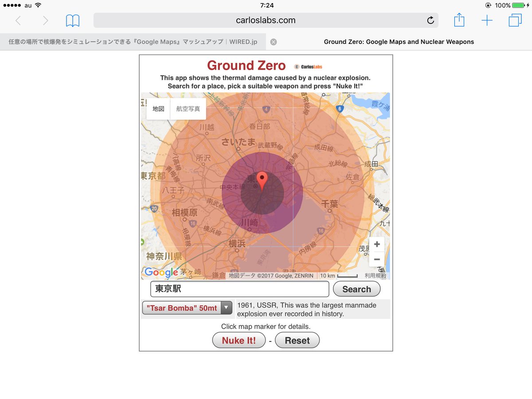Click the 川崎 label on map
This screenshot has height=399, width=532.
[x=250, y=223]
